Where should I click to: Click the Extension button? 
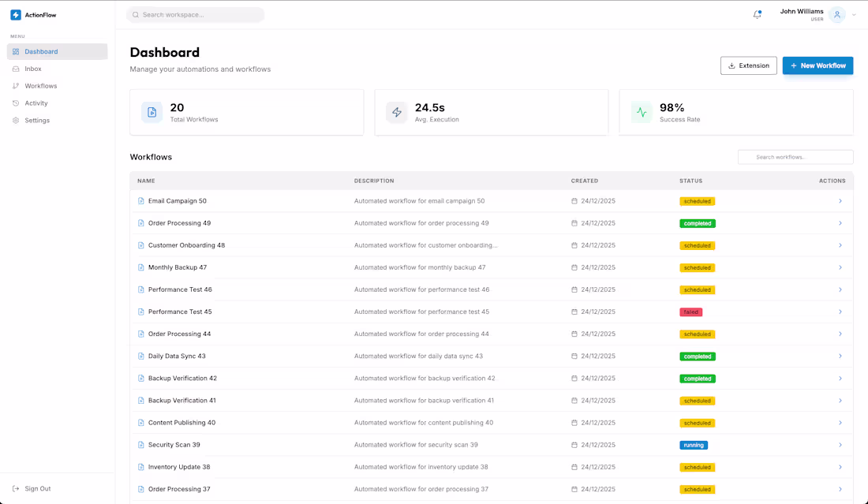pos(748,65)
